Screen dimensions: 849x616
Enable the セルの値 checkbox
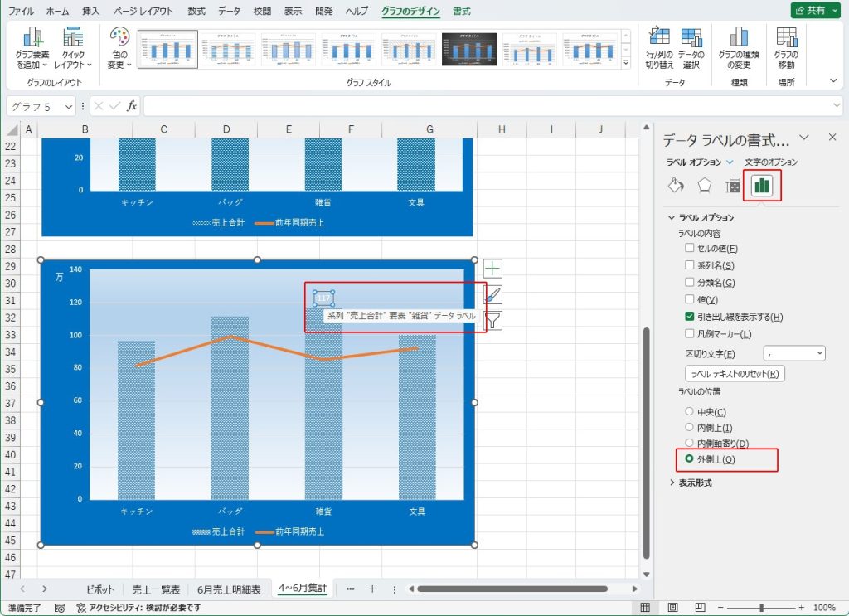tap(690, 248)
